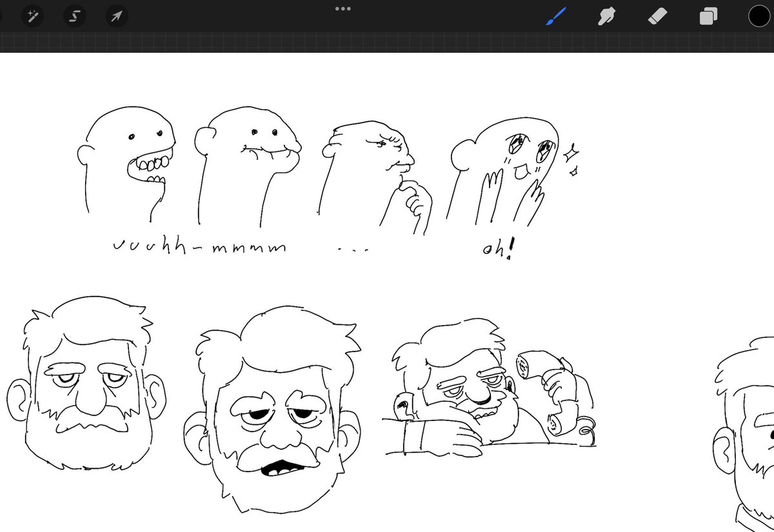Viewport: 774px width, 532px height.
Task: Activate the Selection tool (S ribbon)
Action: pyautogui.click(x=75, y=16)
